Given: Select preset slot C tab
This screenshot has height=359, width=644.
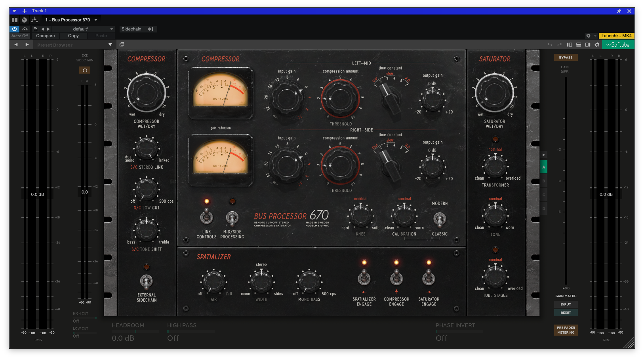Looking at the screenshot, I should [544, 195].
